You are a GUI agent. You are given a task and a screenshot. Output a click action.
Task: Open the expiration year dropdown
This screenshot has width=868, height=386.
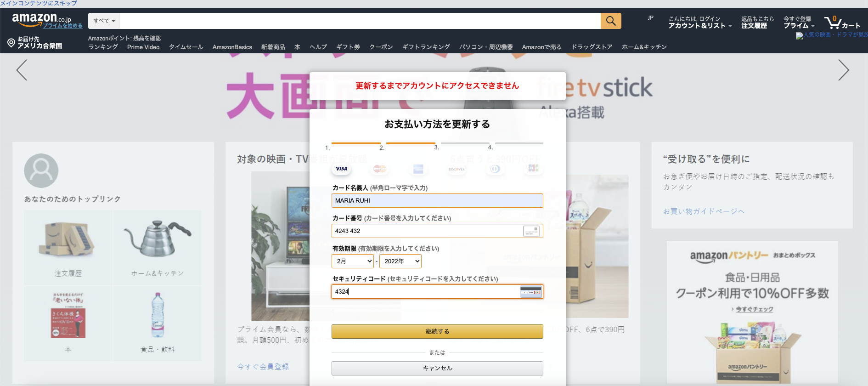(x=400, y=261)
